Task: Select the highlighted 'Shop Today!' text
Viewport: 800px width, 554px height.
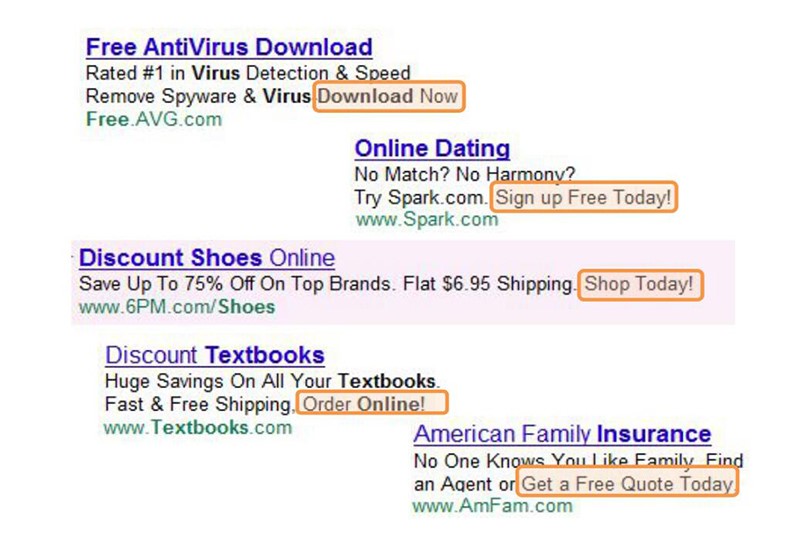Action: [639, 284]
